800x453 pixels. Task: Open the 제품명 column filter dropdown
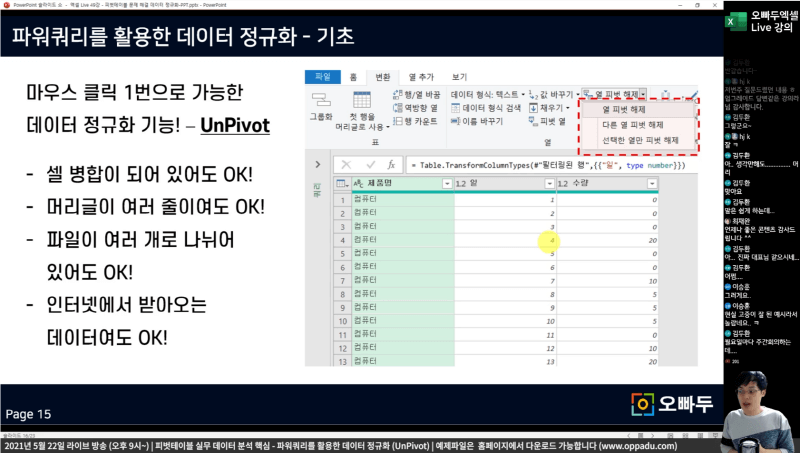click(x=447, y=184)
